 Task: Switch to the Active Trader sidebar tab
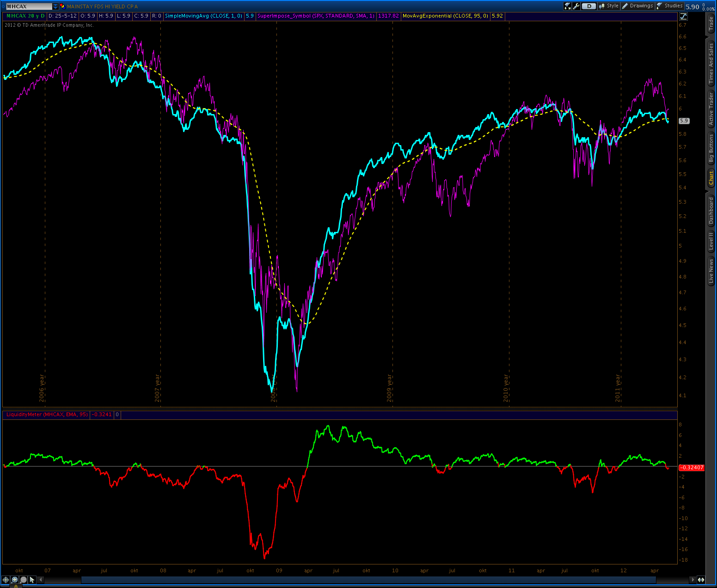click(x=711, y=109)
